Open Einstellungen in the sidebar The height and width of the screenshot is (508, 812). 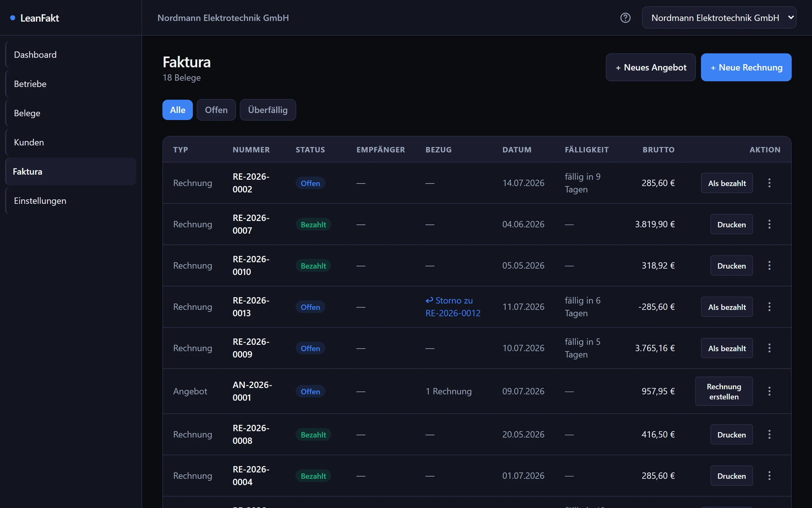[71, 201]
